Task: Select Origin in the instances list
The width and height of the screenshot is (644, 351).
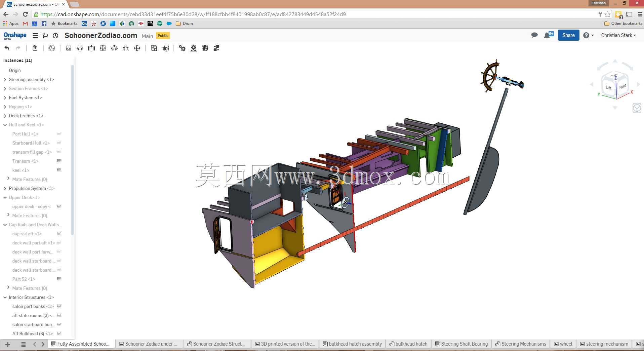Action: (15, 71)
